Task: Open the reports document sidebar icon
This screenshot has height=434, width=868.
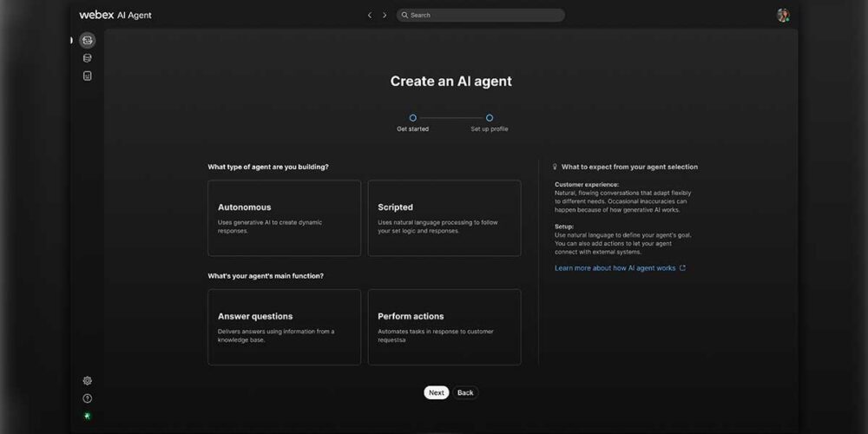Action: click(87, 76)
